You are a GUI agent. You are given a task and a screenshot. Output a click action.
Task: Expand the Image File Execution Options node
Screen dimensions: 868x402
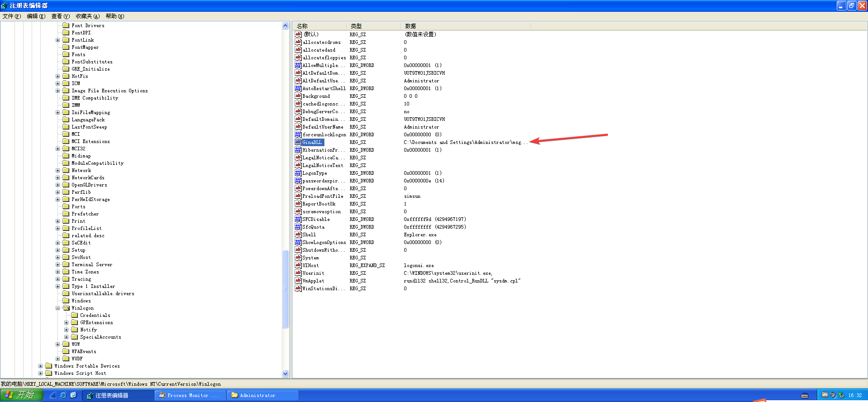[x=57, y=91]
